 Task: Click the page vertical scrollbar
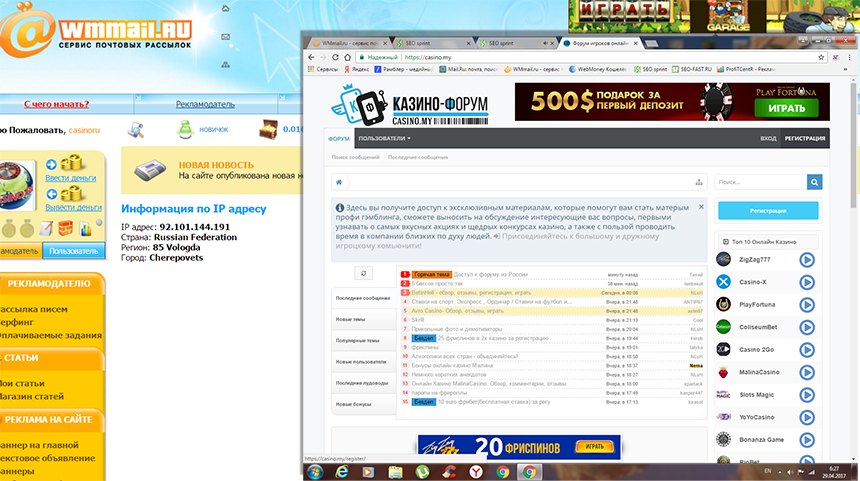tap(853, 144)
